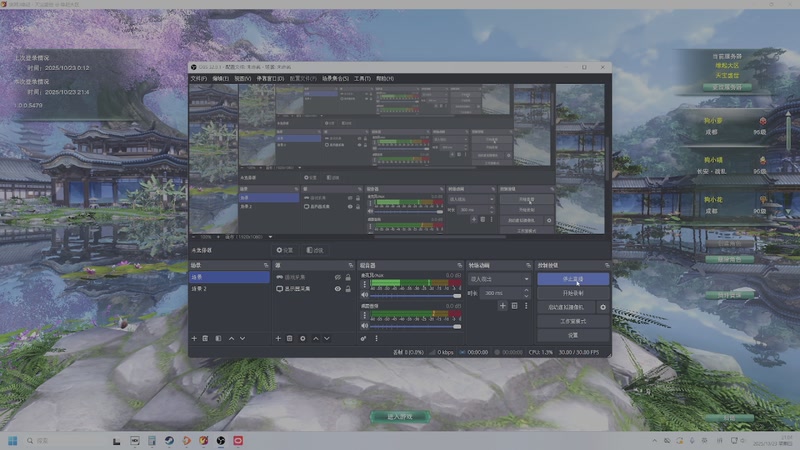Open transition properties three-dot menu
The height and width of the screenshot is (450, 800).
tap(526, 306)
